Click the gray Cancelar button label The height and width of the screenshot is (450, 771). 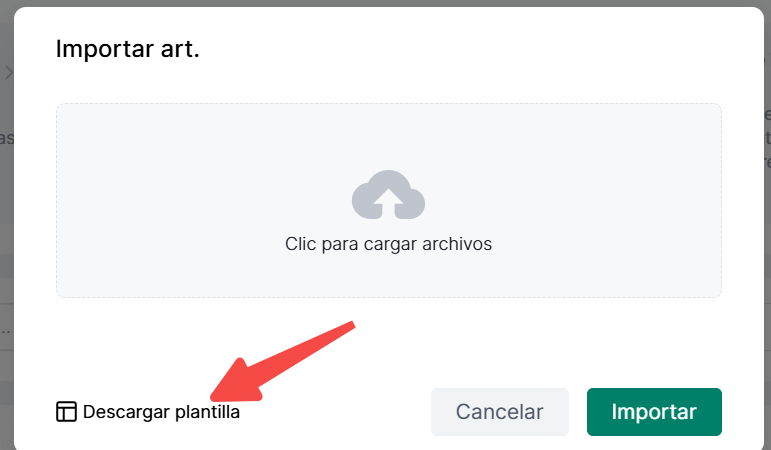click(x=500, y=412)
